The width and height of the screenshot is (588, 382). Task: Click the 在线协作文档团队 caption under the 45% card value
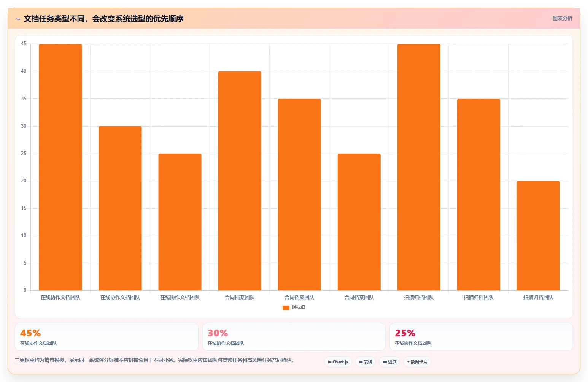[38, 343]
